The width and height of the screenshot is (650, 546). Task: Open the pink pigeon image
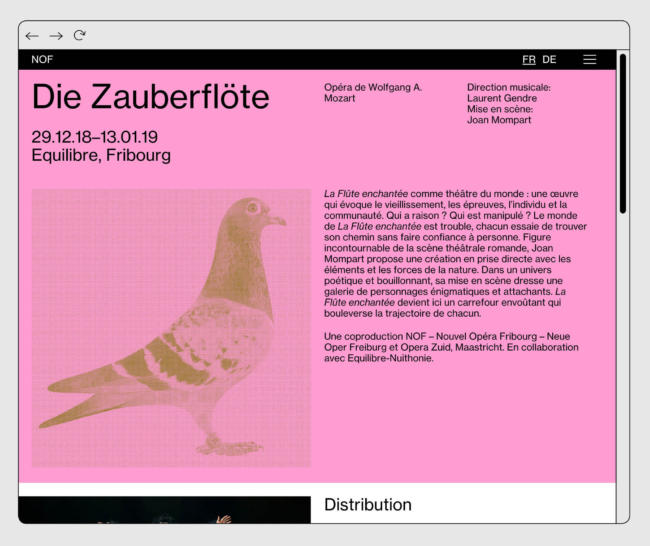(171, 328)
